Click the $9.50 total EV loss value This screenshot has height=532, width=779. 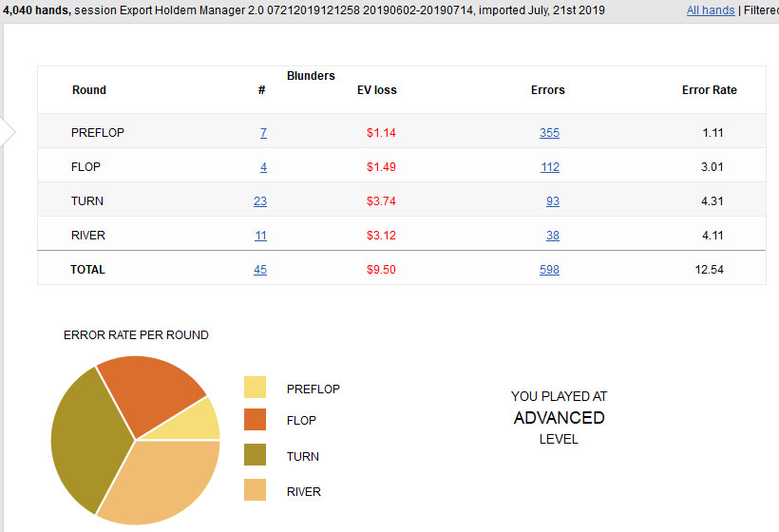pos(381,270)
